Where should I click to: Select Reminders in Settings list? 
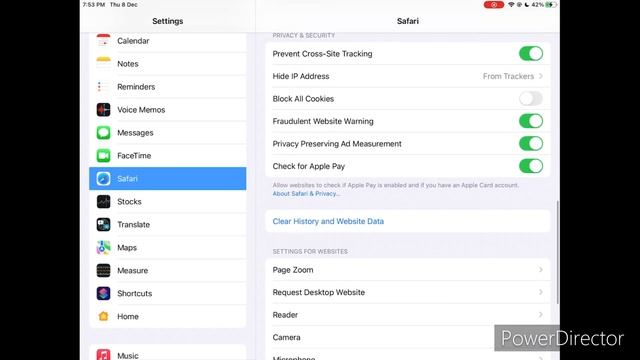[x=168, y=87]
